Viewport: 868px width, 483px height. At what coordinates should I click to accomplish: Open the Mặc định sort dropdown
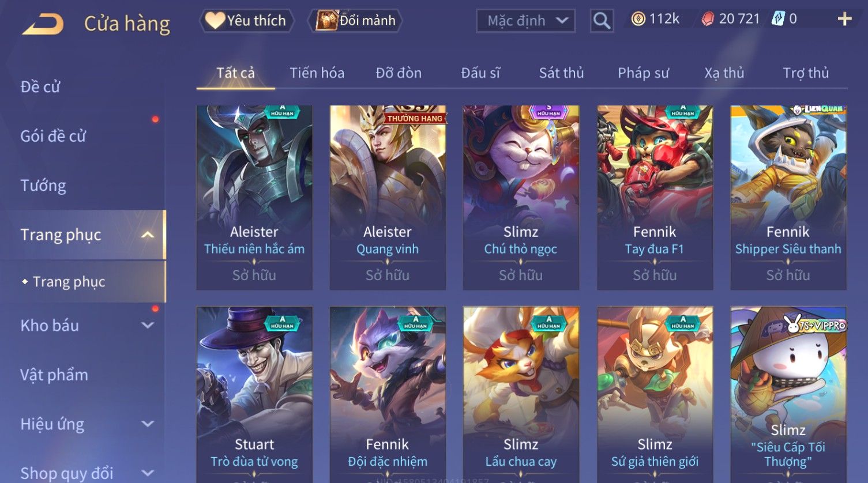click(525, 21)
